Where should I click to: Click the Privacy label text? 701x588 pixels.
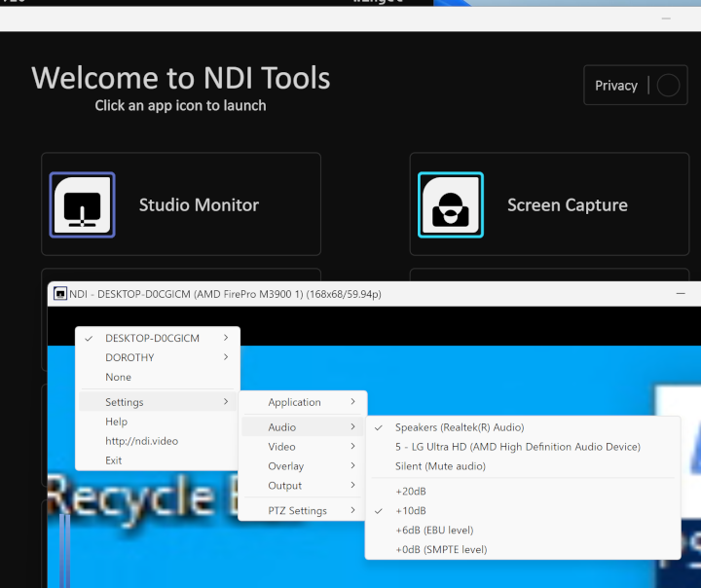click(x=616, y=86)
